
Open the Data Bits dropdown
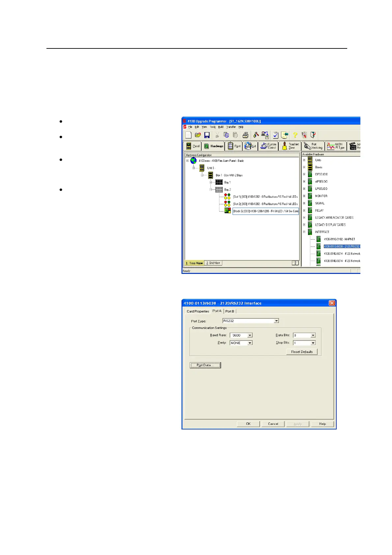(313, 335)
